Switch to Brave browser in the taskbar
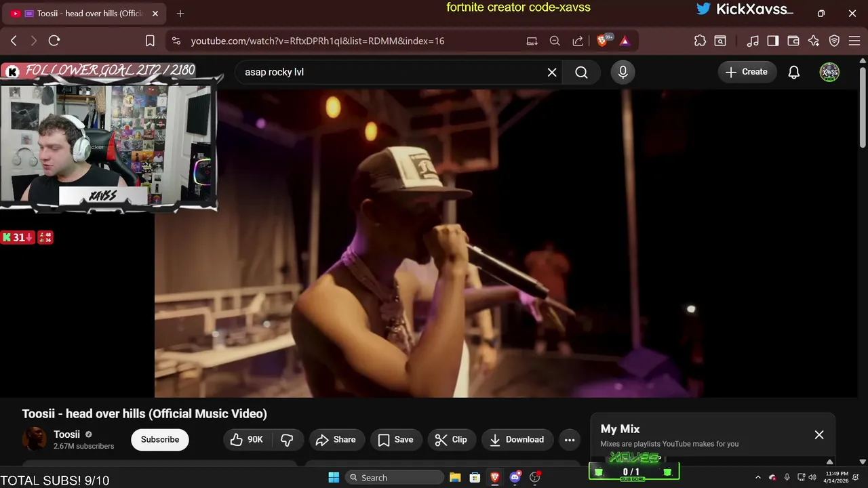The width and height of the screenshot is (868, 488). click(495, 477)
